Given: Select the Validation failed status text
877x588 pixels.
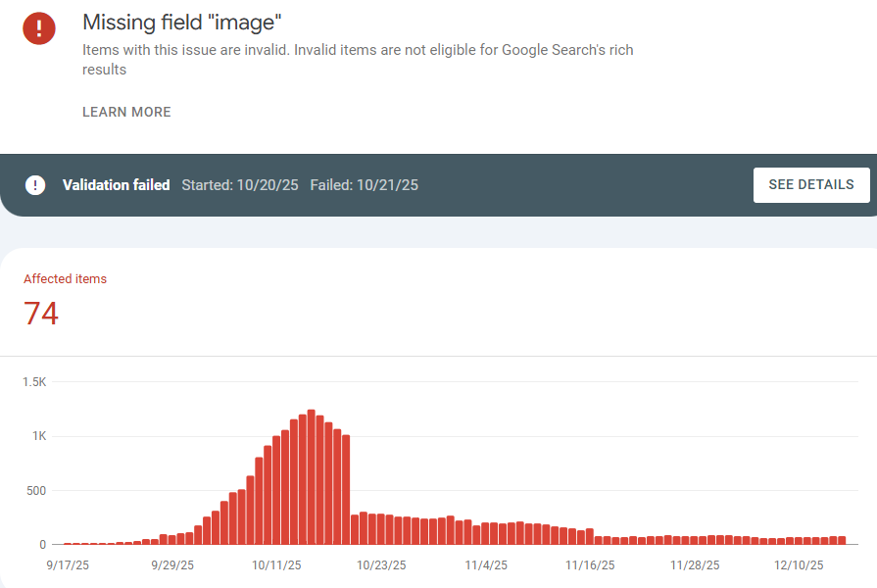Looking at the screenshot, I should (116, 185).
